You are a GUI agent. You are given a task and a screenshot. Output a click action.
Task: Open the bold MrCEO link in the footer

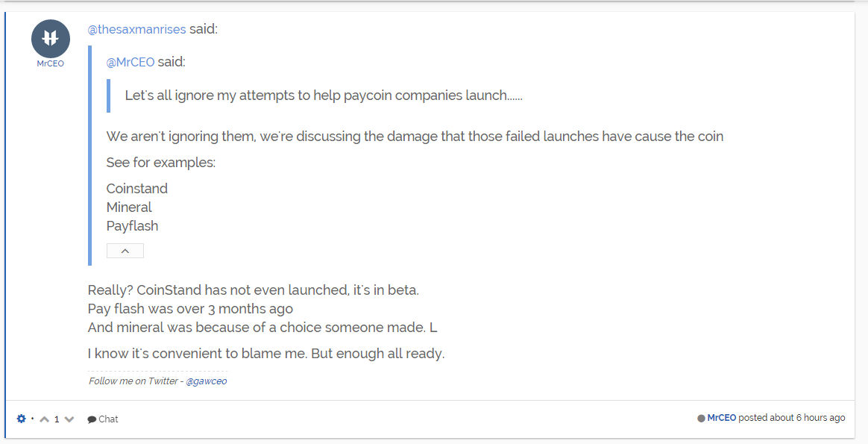722,417
